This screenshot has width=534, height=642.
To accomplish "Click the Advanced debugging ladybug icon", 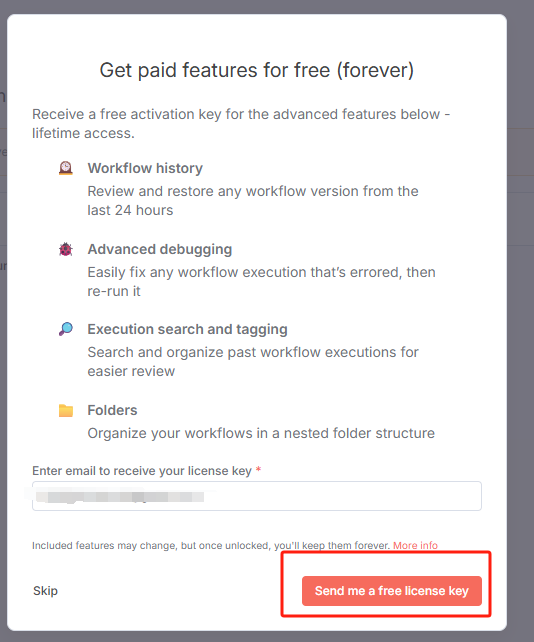I will pos(66,249).
